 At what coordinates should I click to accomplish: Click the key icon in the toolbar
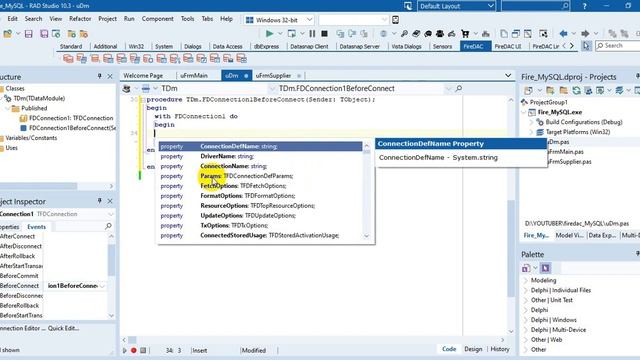(404, 34)
